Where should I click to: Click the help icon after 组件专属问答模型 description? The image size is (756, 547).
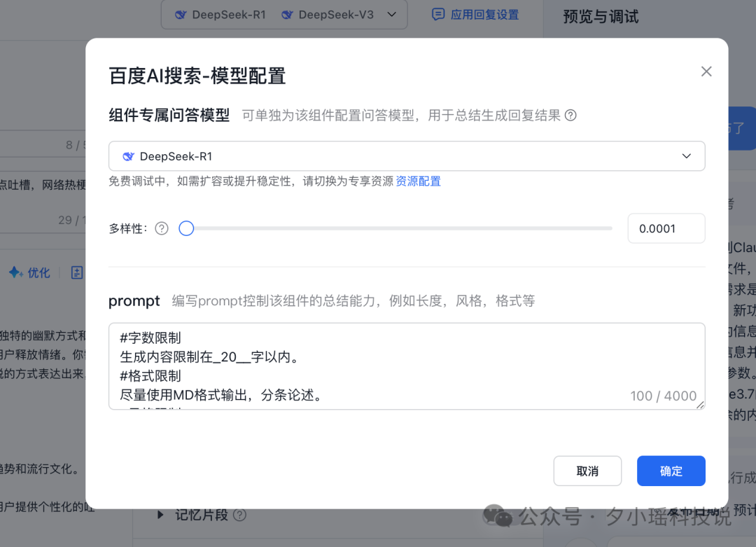[570, 116]
